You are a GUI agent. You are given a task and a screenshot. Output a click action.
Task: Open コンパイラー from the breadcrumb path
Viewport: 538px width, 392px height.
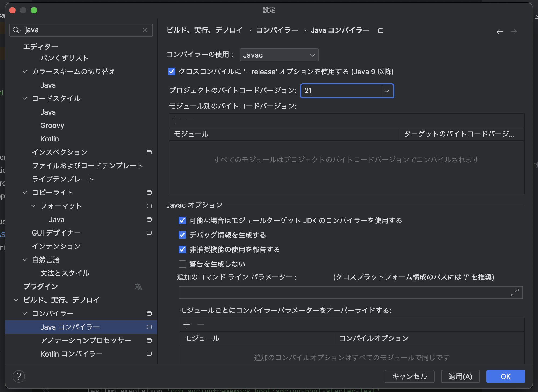278,30
